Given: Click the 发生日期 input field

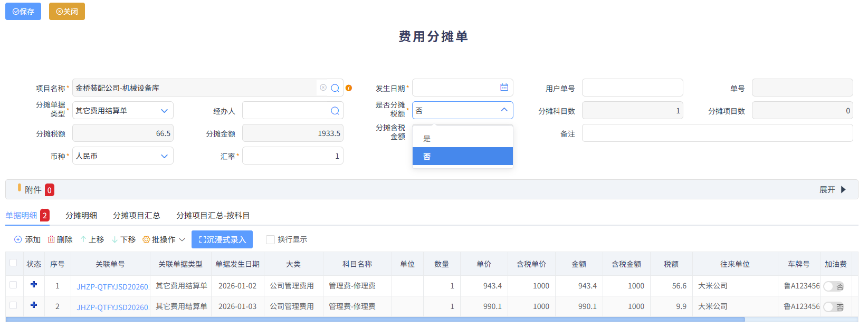Looking at the screenshot, I should [x=463, y=88].
